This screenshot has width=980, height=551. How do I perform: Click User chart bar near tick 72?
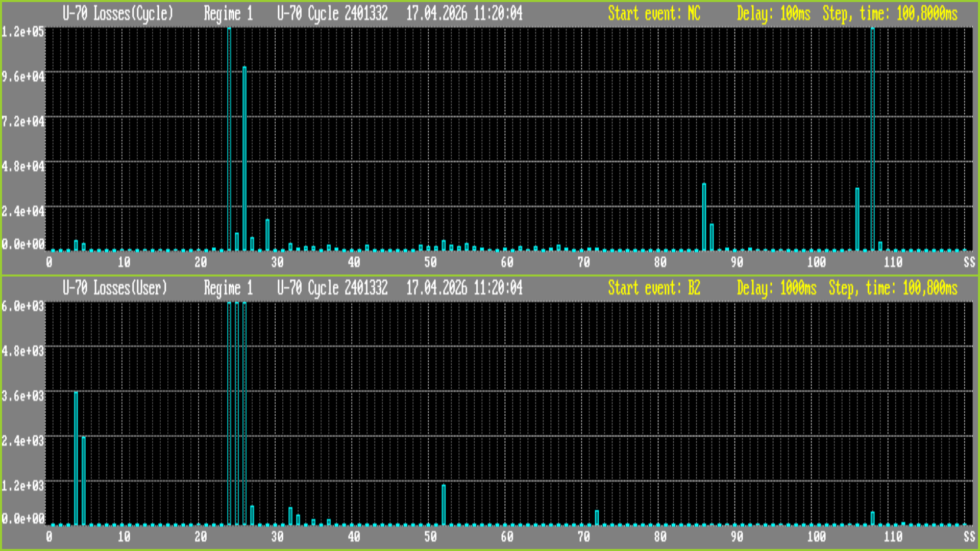tap(597, 517)
